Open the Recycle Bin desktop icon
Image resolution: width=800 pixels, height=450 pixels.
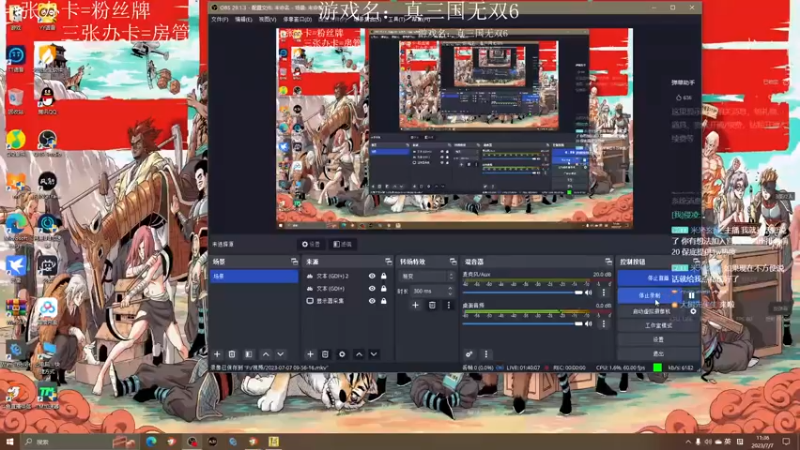[15, 101]
